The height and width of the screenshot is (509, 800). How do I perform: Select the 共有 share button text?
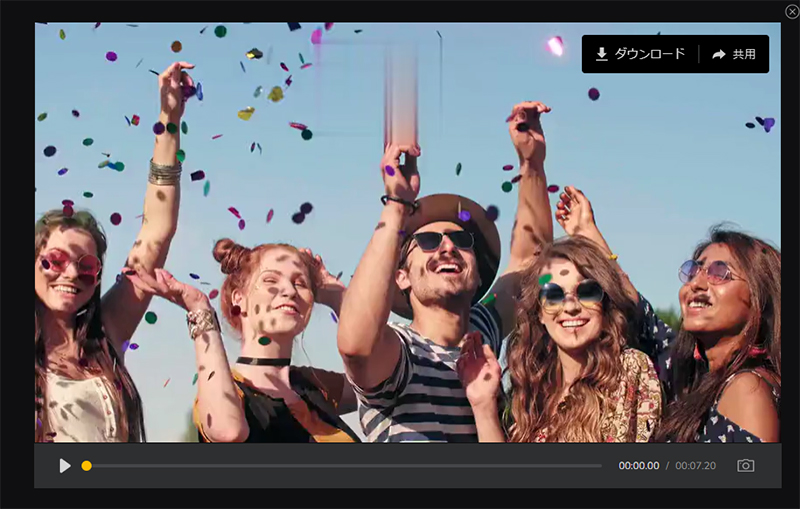coord(744,54)
